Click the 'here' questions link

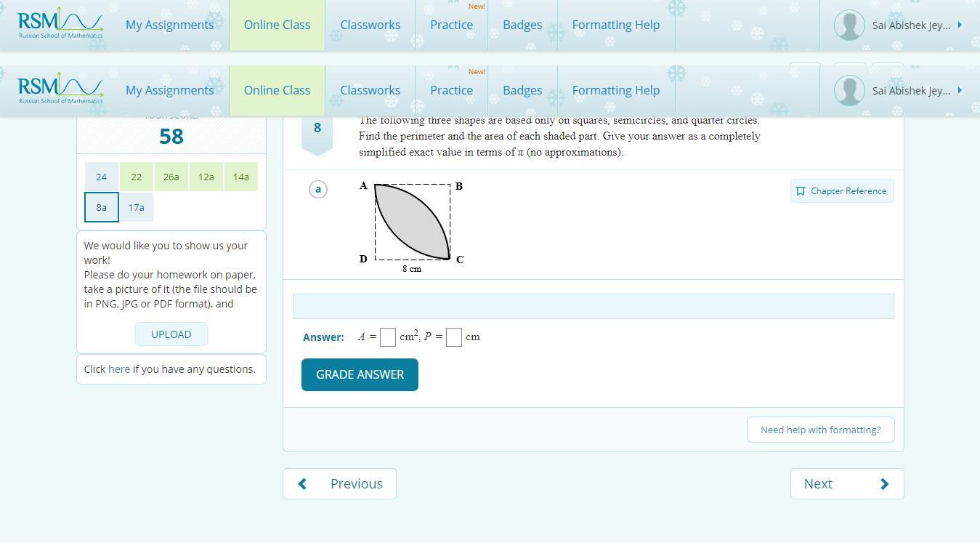119,369
